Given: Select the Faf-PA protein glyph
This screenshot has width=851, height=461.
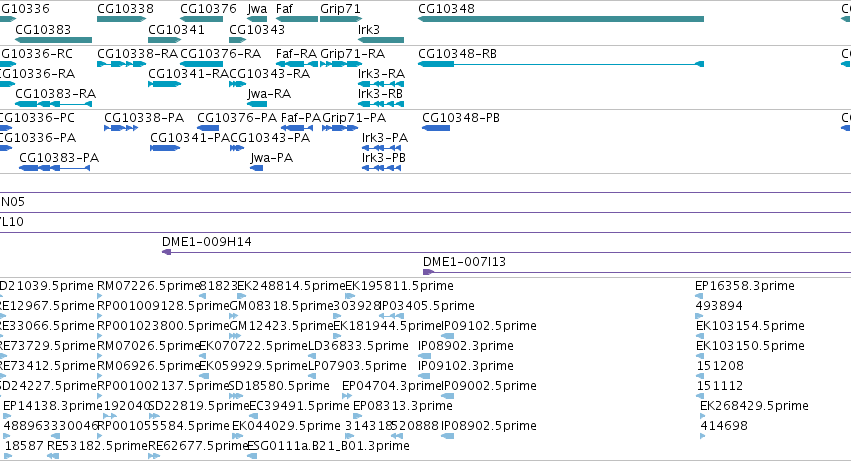Looking at the screenshot, I should pos(297,128).
